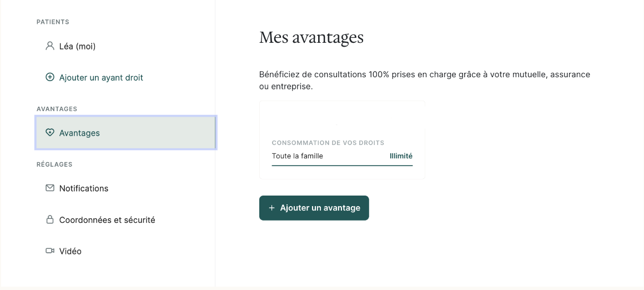Click the Ajouter un avantage button text

click(320, 208)
